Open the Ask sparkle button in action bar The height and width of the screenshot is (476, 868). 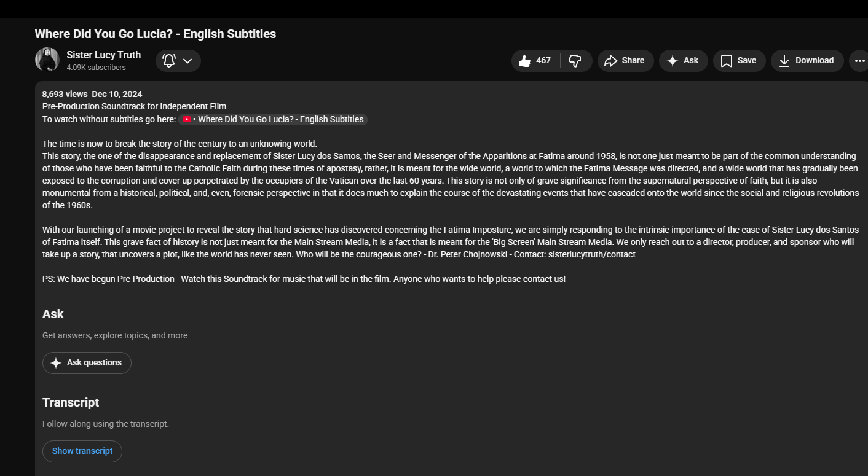click(683, 61)
